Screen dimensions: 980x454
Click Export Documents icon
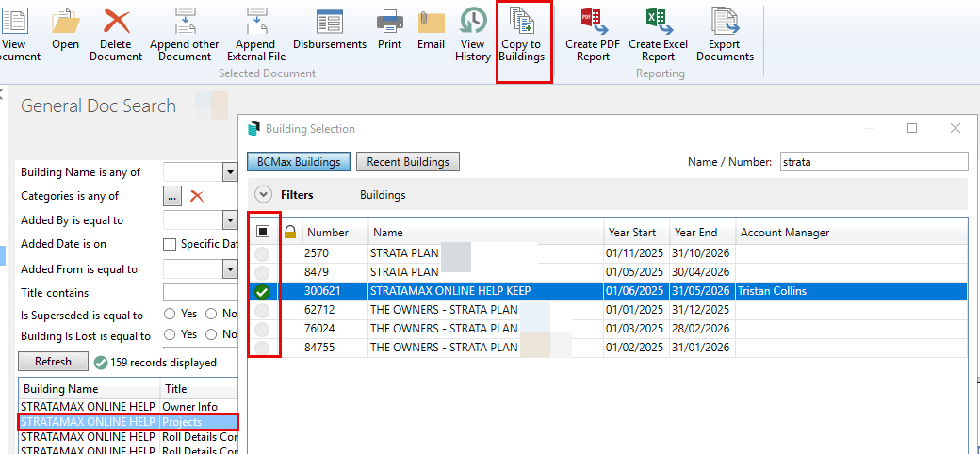point(725,21)
